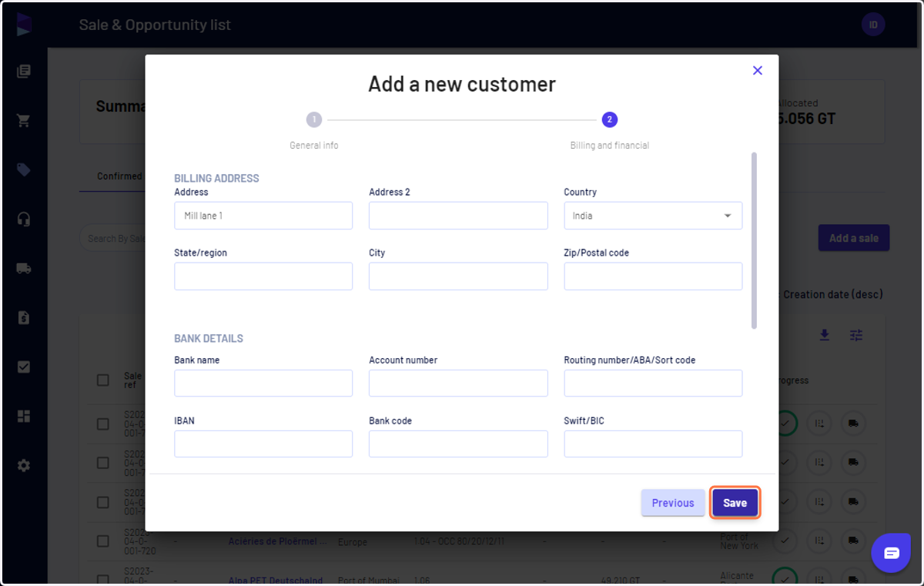Click the app logo in sidebar
The width and height of the screenshot is (924, 586).
(24, 24)
